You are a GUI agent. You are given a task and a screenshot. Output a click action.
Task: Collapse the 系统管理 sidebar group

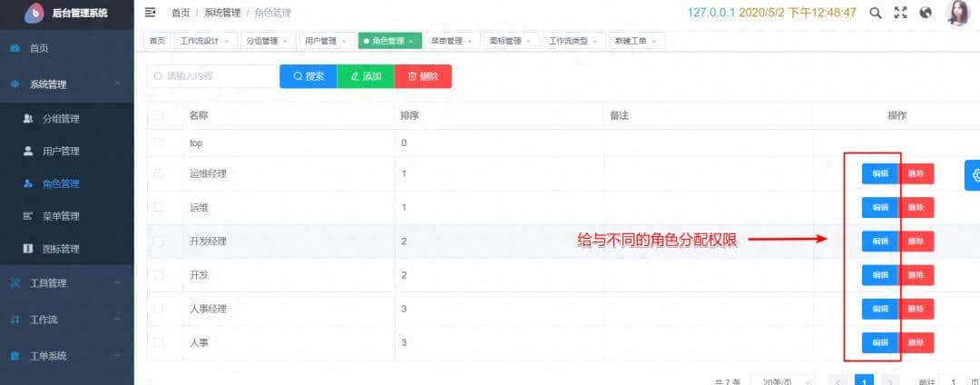coord(67,84)
